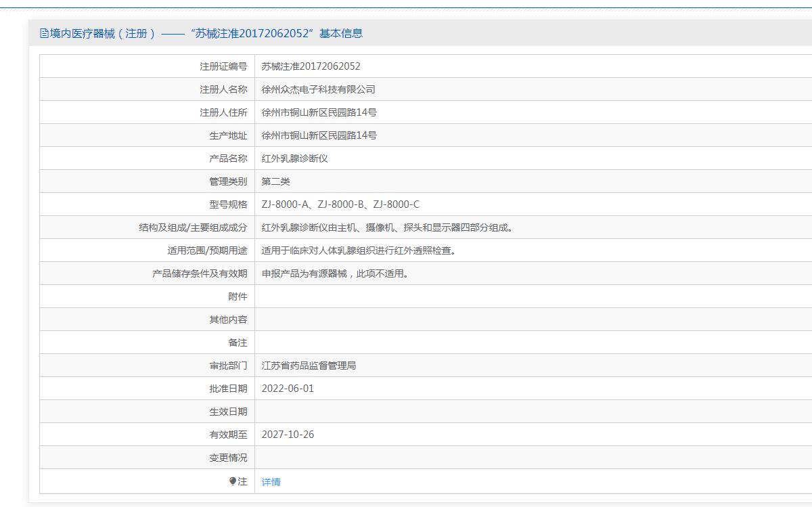
Task: Select expiry date 2027-10-26
Action: (x=288, y=435)
